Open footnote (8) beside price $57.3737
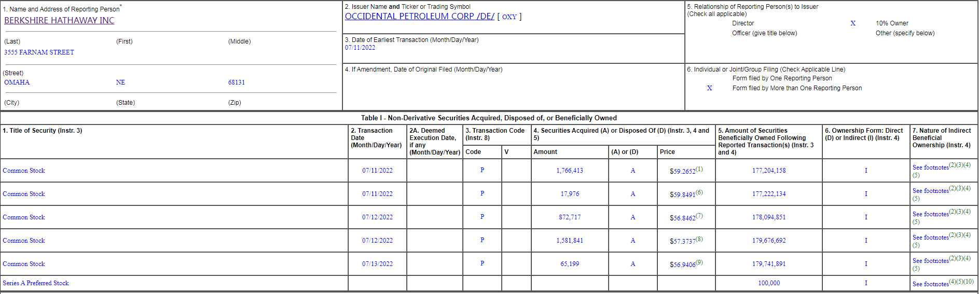This screenshot has width=980, height=294. 699,239
